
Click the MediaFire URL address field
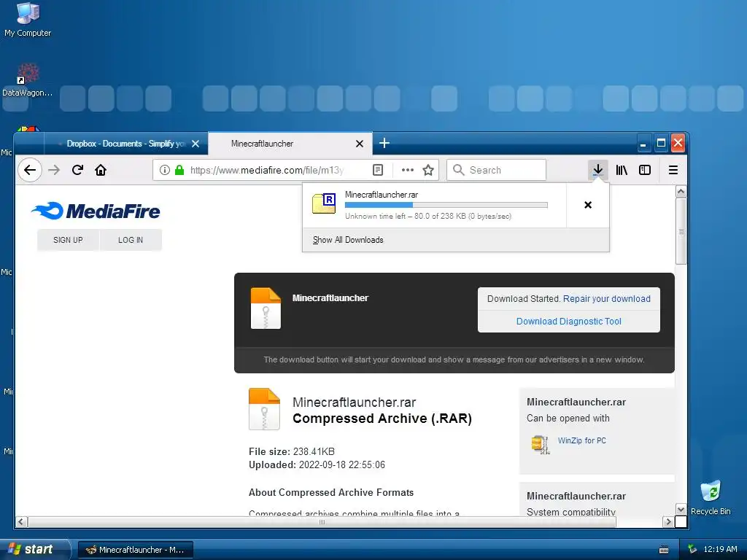click(267, 170)
